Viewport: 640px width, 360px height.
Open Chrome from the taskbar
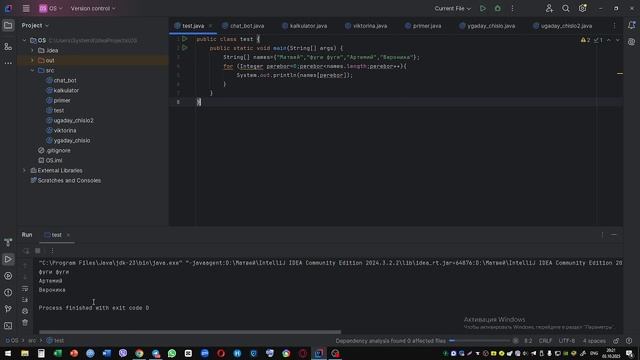click(x=139, y=353)
